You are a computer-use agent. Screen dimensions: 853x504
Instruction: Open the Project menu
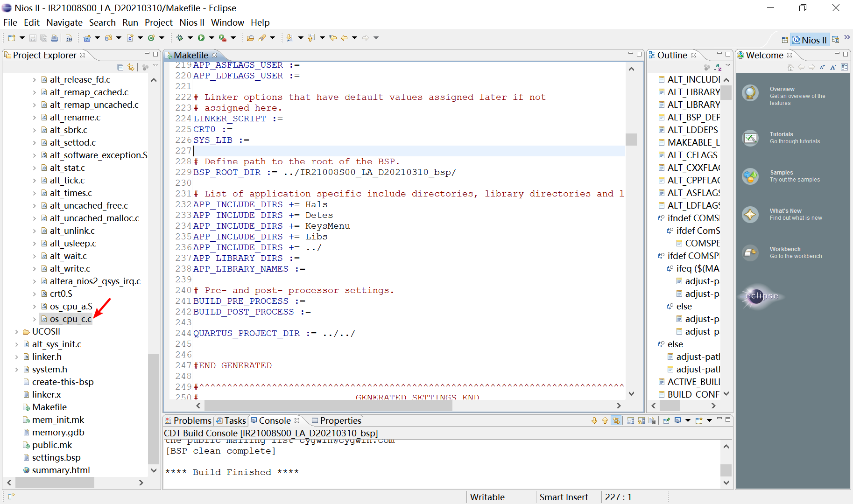click(159, 22)
